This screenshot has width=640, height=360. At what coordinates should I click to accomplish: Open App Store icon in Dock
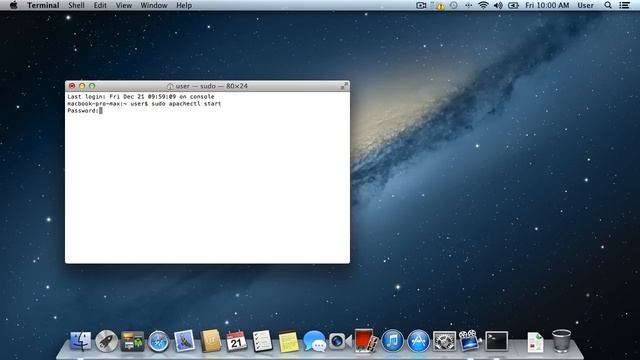(x=418, y=341)
